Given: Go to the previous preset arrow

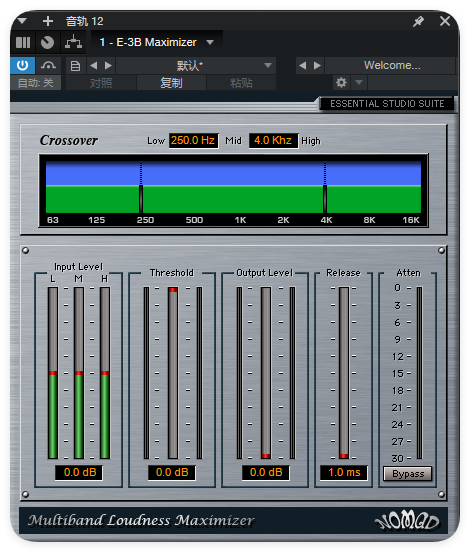Looking at the screenshot, I should click(94, 66).
